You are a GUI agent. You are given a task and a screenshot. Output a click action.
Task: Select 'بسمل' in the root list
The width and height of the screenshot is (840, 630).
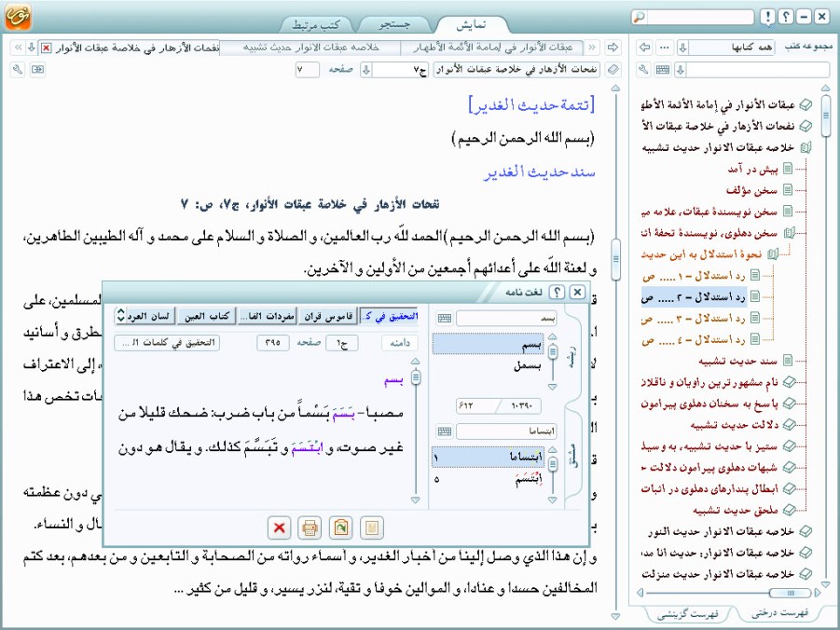pos(526,367)
